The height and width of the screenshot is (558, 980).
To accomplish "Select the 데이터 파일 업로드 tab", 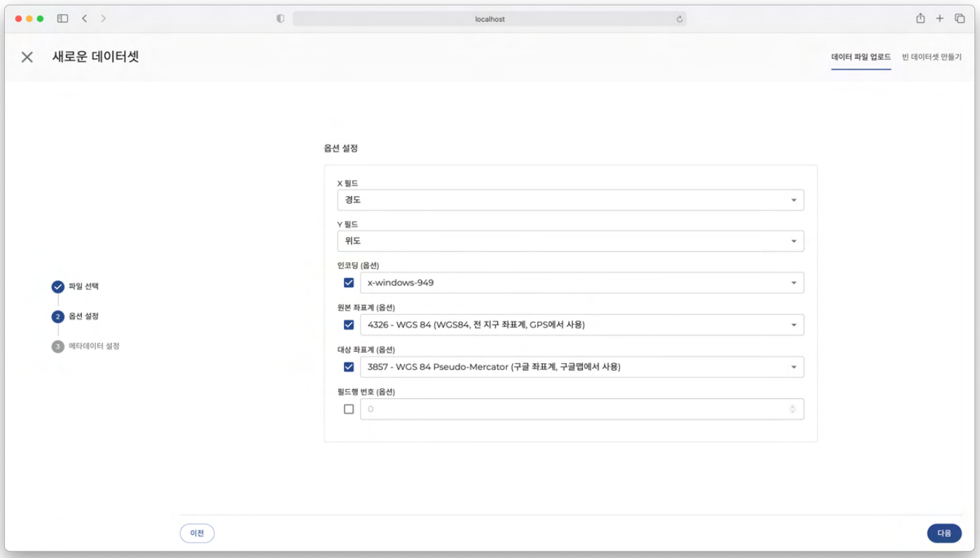I will (860, 57).
